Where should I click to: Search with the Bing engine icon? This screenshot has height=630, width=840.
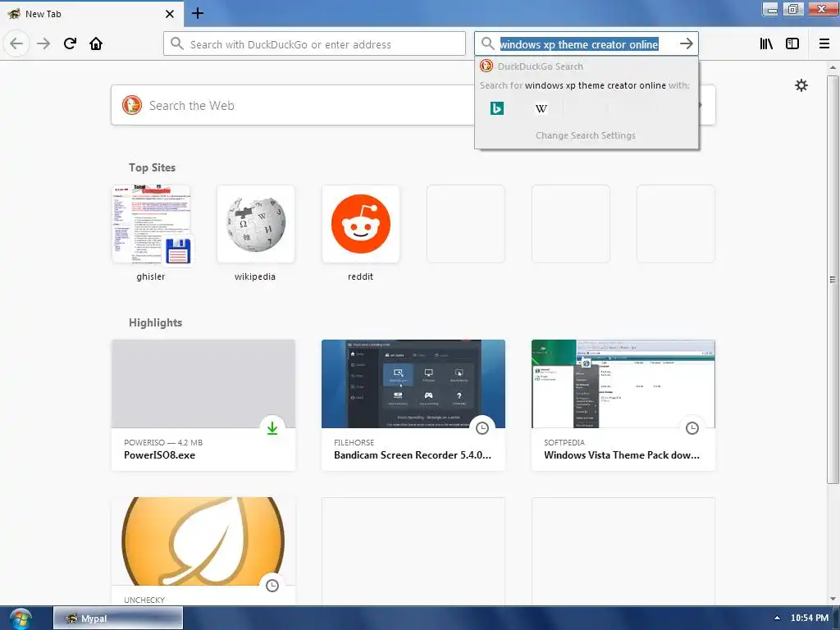(496, 109)
